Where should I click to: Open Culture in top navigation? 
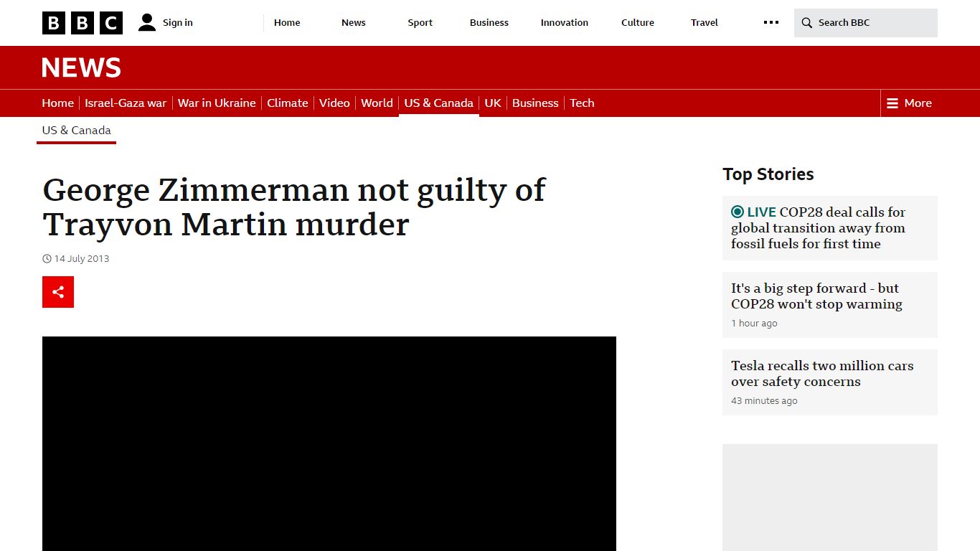(x=638, y=22)
